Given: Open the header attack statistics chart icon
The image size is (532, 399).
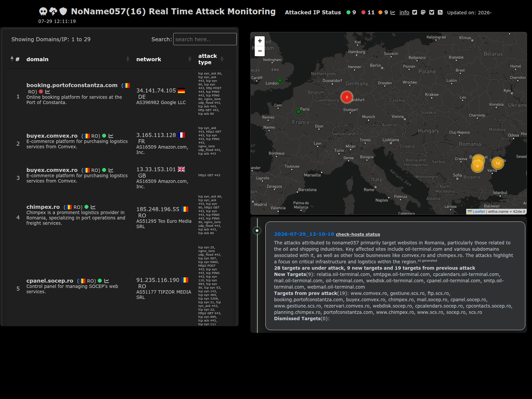Looking at the screenshot, I should pos(393,13).
